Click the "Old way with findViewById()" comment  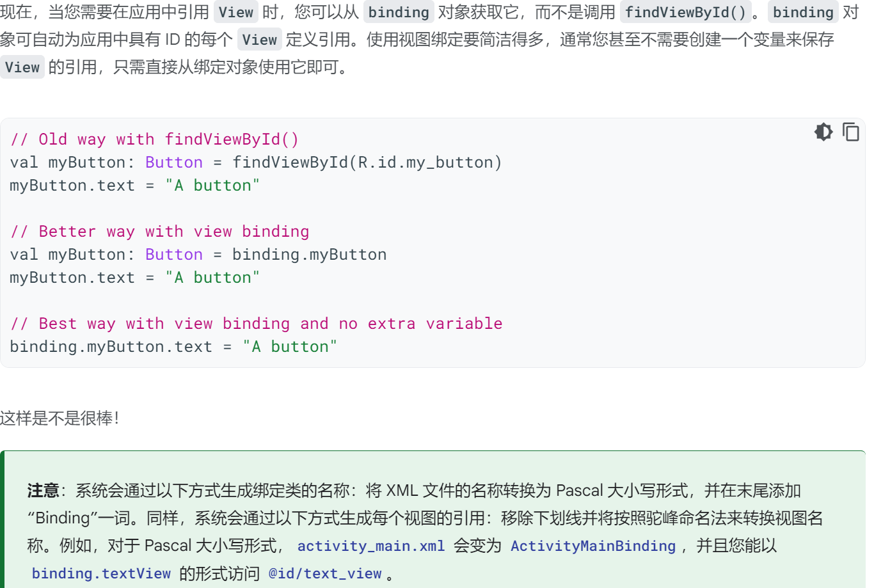tap(154, 139)
